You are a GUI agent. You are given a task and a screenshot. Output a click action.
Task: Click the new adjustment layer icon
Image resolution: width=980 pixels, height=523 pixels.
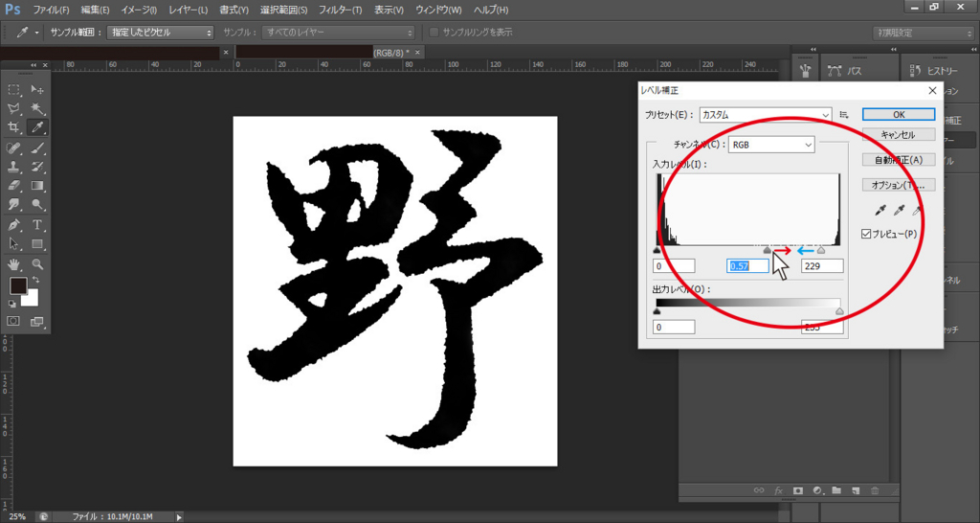[818, 490]
